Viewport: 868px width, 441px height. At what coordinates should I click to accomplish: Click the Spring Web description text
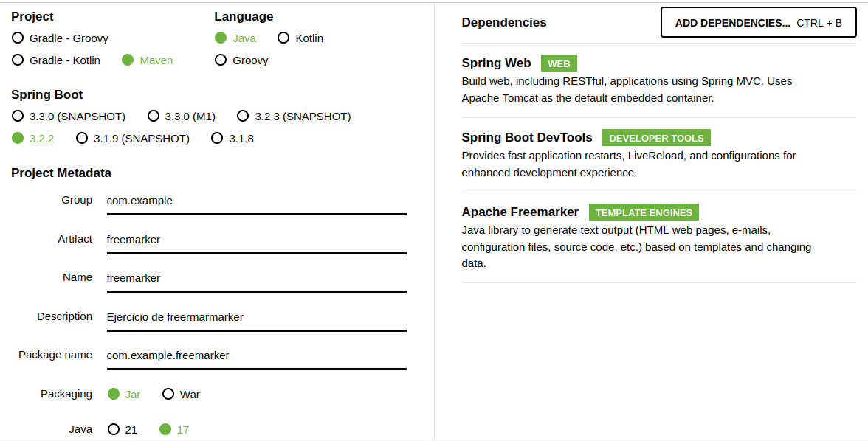[x=627, y=90]
